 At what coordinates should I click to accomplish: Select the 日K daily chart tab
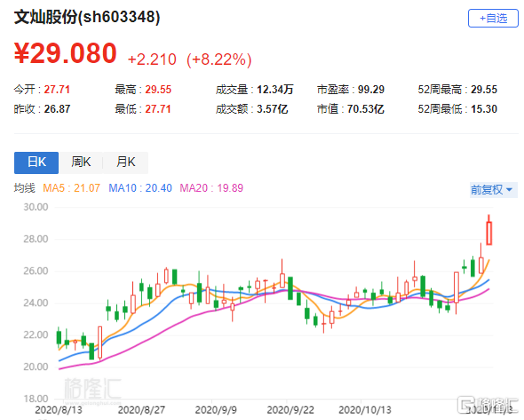click(36, 162)
